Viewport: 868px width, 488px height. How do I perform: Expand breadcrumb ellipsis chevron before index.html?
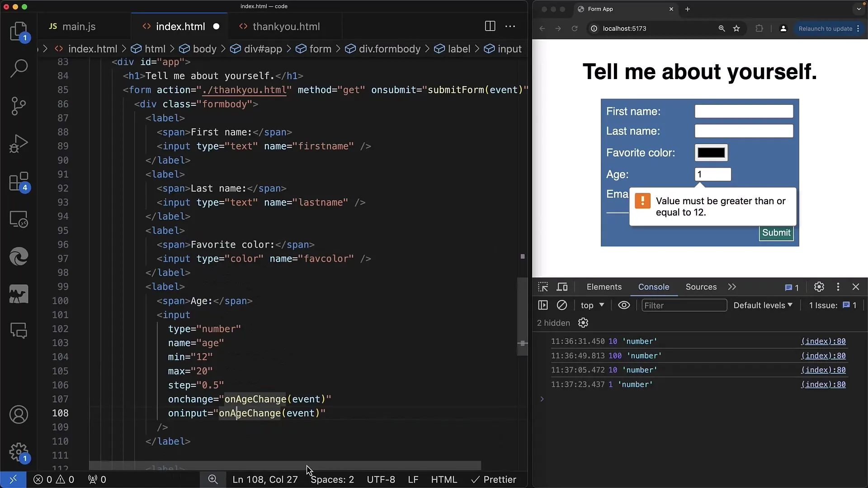coord(45,49)
